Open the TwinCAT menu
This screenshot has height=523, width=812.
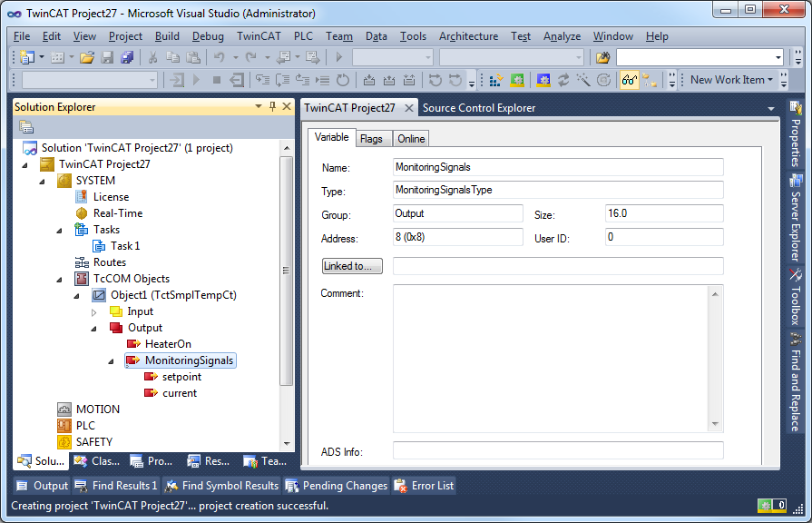[x=259, y=36]
